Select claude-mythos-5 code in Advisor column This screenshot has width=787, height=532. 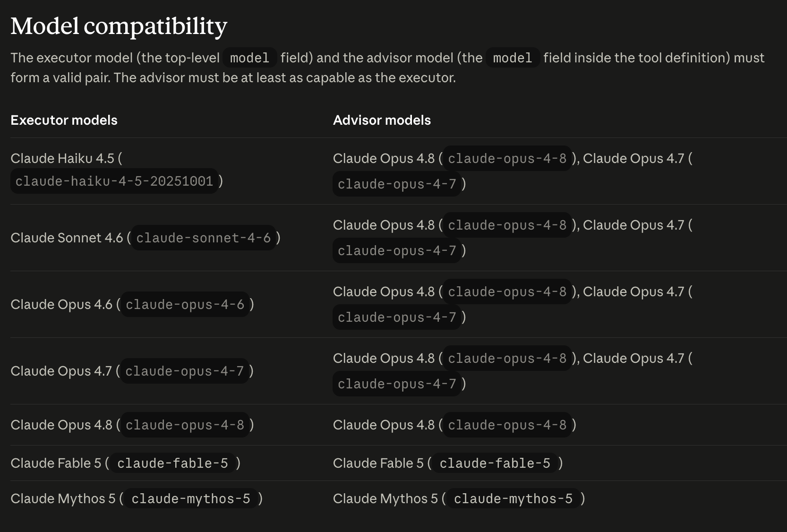coord(513,498)
